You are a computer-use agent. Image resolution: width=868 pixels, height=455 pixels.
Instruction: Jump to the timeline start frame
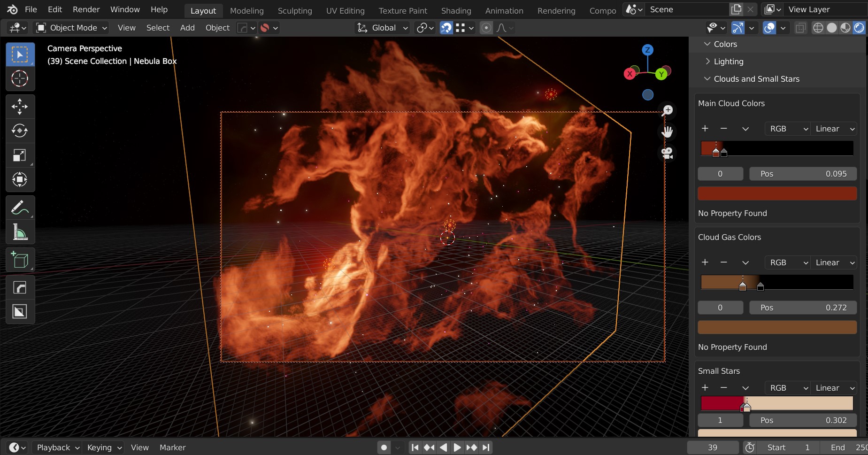[415, 447]
